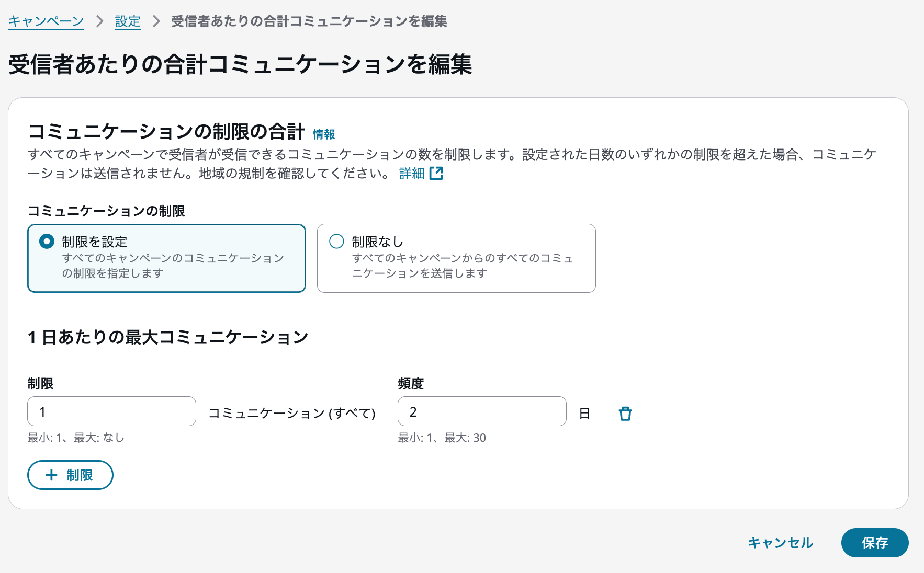The image size is (924, 573).
Task: Go to the 設定 breadcrumb link
Action: (128, 21)
